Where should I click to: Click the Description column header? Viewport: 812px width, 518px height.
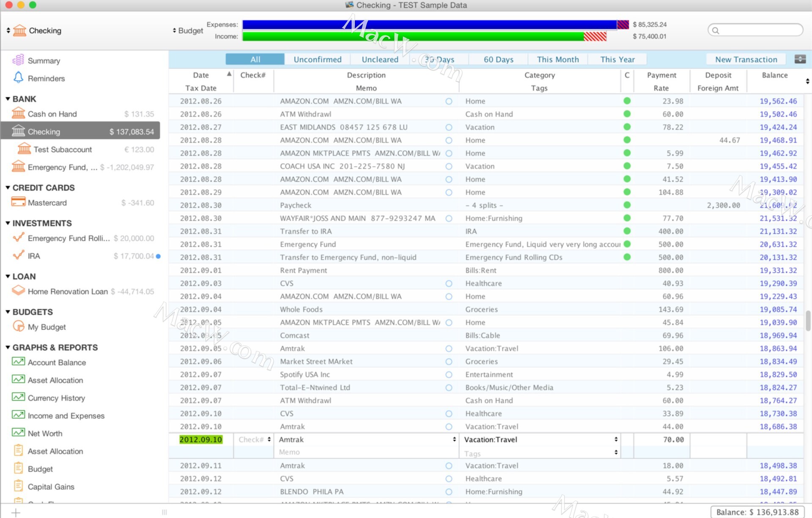366,75
